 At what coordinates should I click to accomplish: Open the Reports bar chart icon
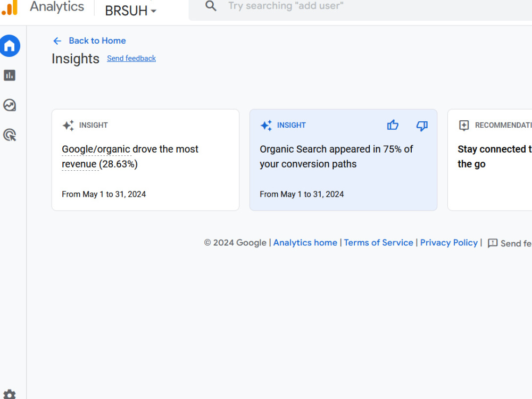coord(10,76)
